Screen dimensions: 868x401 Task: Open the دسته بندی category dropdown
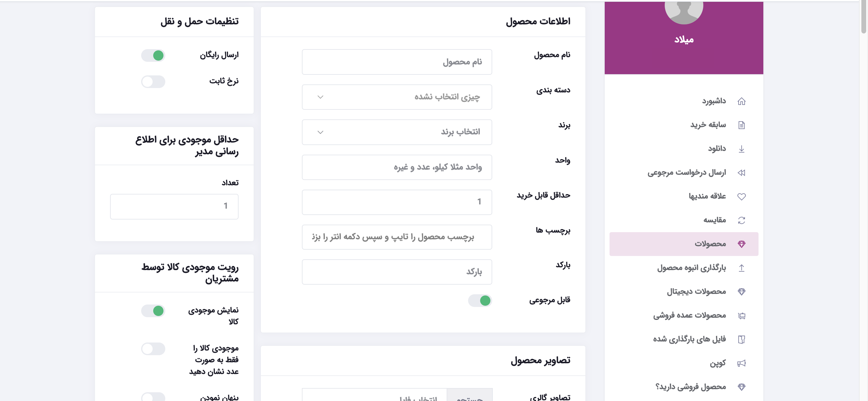point(397,97)
